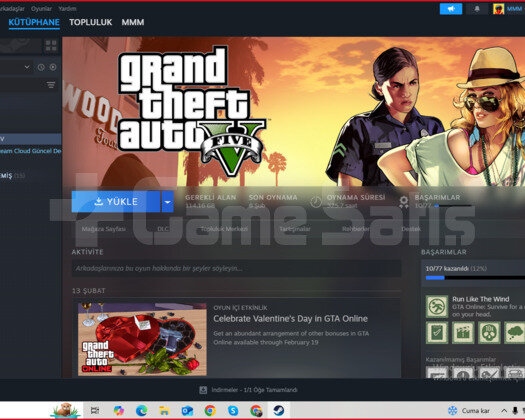
Task: Open the Yardım menu
Action: click(67, 9)
